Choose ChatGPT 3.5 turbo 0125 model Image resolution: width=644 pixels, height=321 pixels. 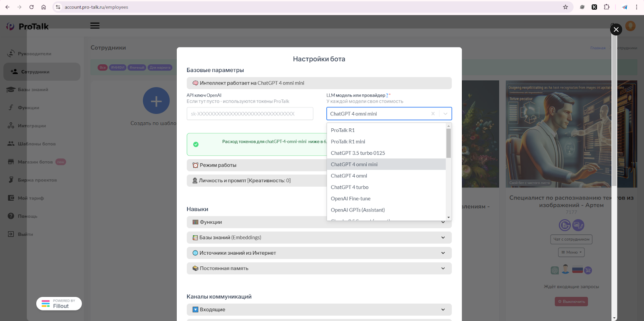coord(386,153)
